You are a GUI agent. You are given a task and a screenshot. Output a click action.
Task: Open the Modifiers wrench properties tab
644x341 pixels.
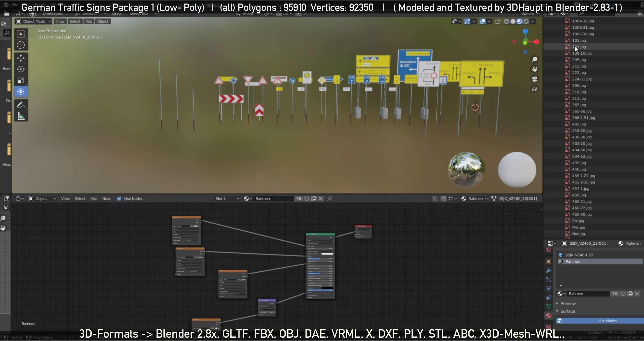549,271
